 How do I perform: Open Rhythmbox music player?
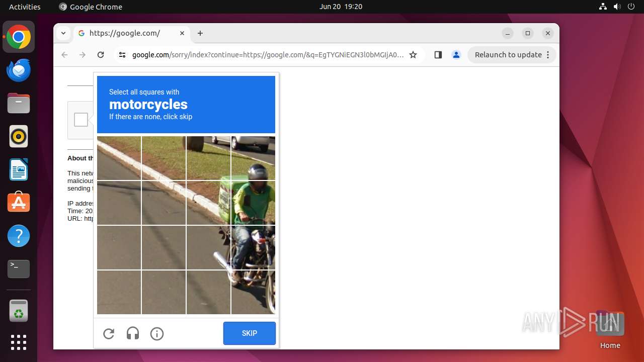[19, 136]
